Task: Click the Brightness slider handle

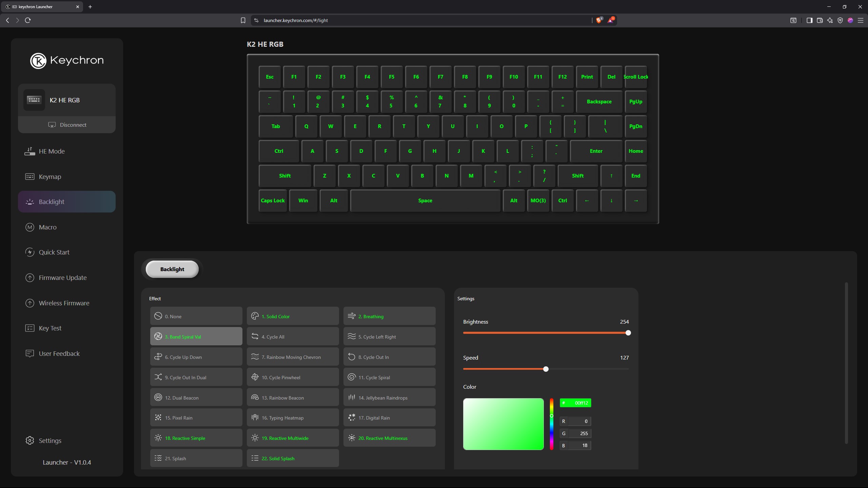Action: [628, 333]
